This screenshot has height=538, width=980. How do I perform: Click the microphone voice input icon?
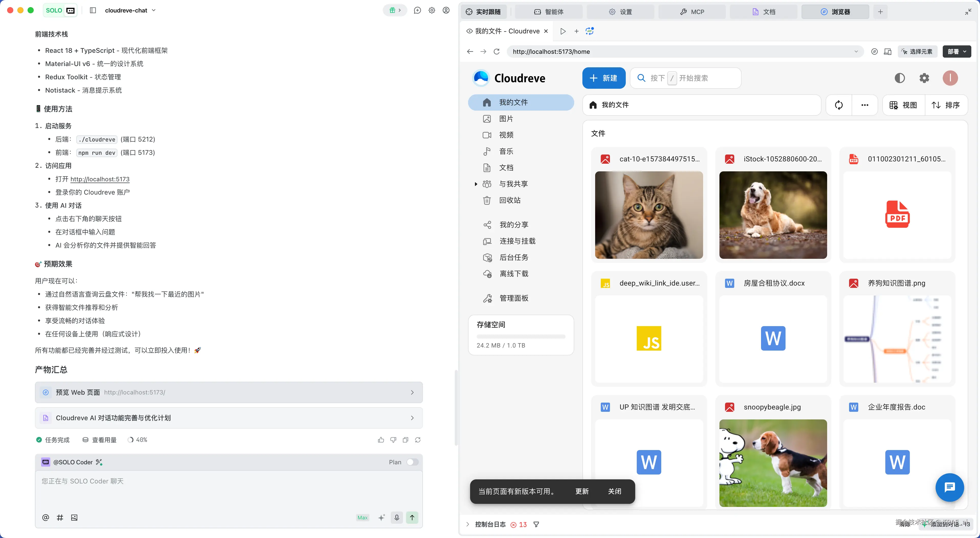[x=396, y=517]
